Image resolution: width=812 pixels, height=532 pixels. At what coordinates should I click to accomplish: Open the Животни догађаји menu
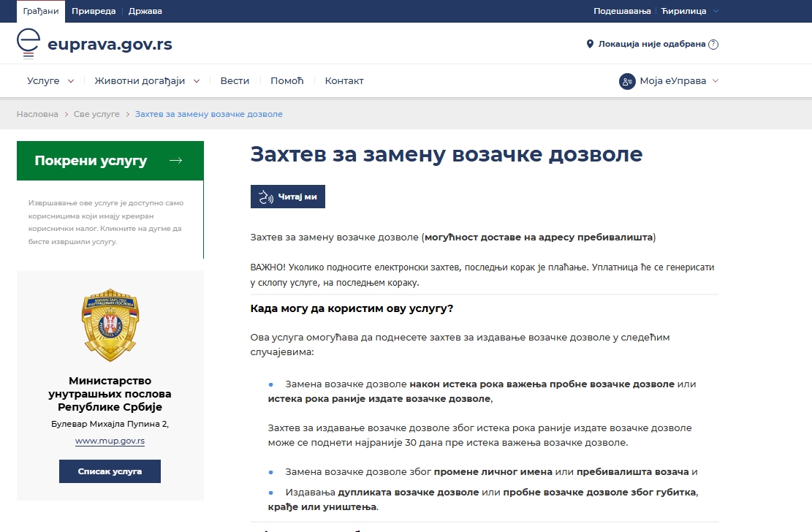point(140,81)
